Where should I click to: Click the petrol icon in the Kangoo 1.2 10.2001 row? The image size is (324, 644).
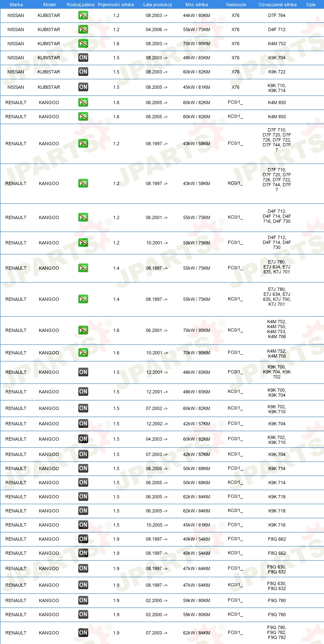83,243
